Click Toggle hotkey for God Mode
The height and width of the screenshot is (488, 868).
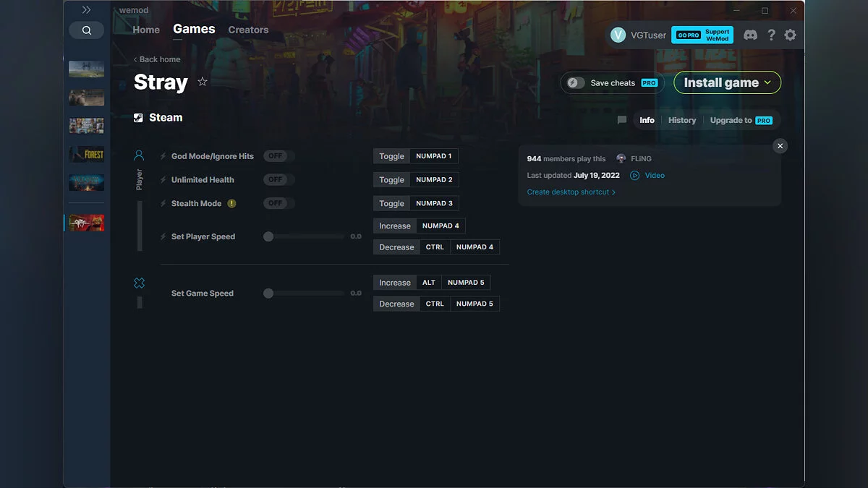point(392,156)
